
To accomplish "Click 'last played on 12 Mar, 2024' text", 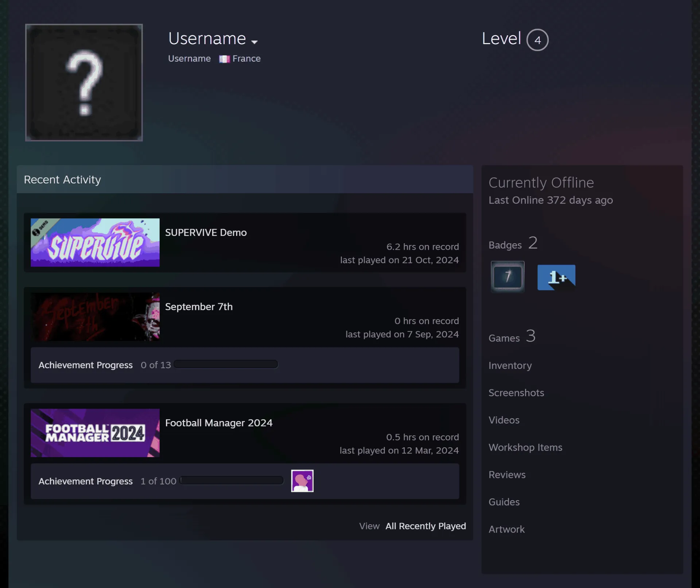I will [399, 451].
